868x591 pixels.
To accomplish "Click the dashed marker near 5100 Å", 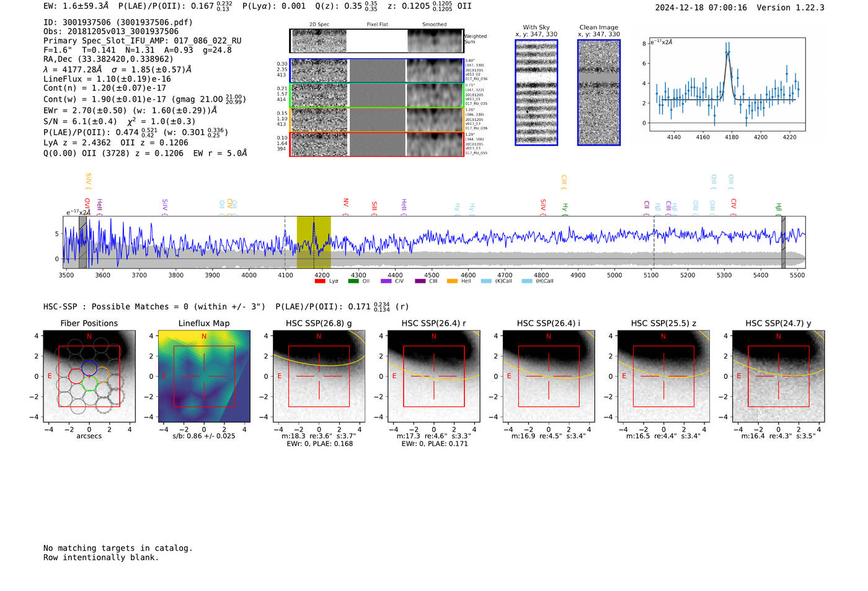I will (653, 242).
